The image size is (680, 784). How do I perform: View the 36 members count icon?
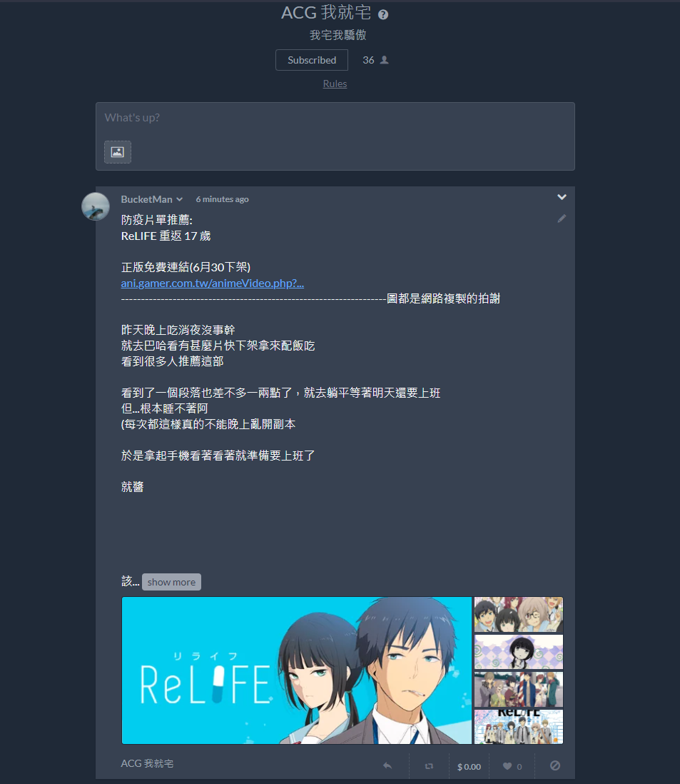tap(384, 60)
